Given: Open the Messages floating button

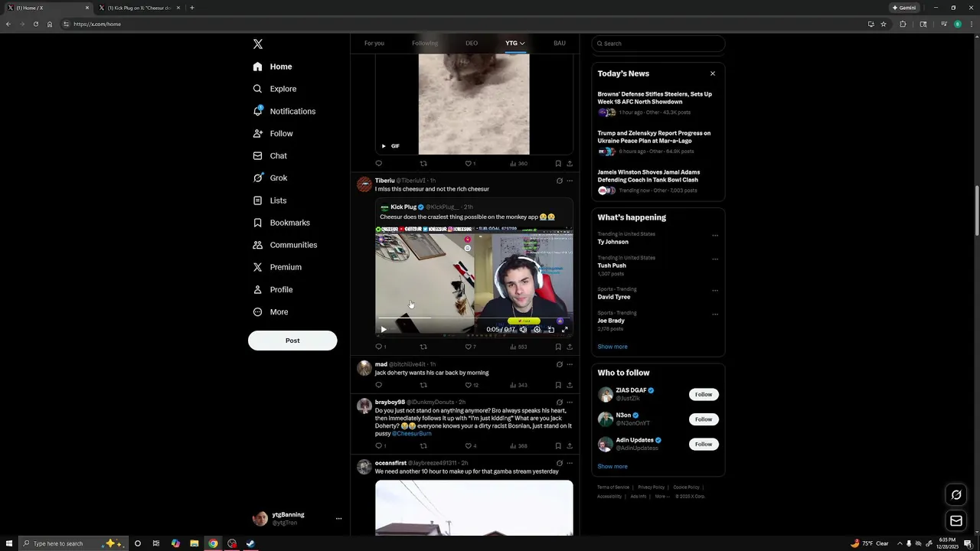Looking at the screenshot, I should [956, 521].
